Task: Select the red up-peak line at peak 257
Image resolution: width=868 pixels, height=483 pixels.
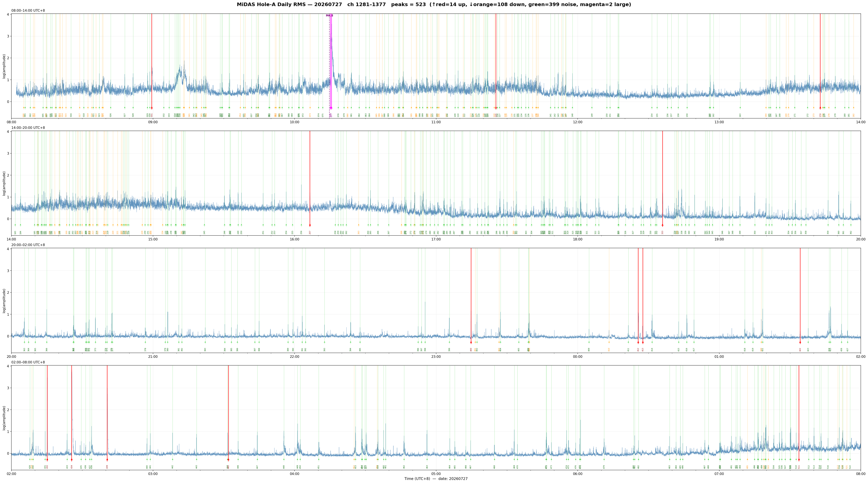Action: (310, 178)
